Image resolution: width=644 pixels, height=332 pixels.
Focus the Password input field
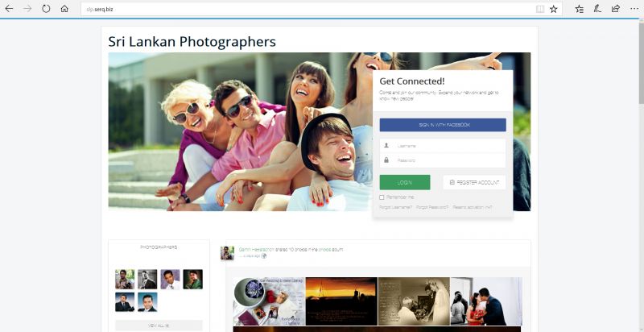tap(443, 160)
